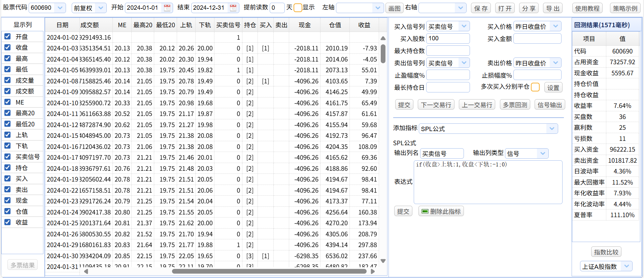Click the 买卖信号 column header
The image size is (644, 278).
(x=228, y=25)
